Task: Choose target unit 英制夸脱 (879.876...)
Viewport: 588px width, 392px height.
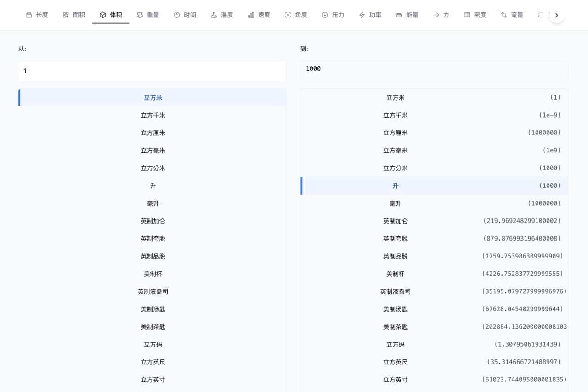Action: (x=434, y=239)
